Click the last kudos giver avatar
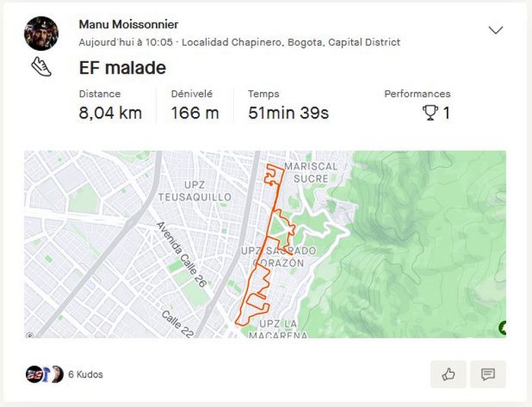Screen dimensions: 532x407 (x=56, y=374)
